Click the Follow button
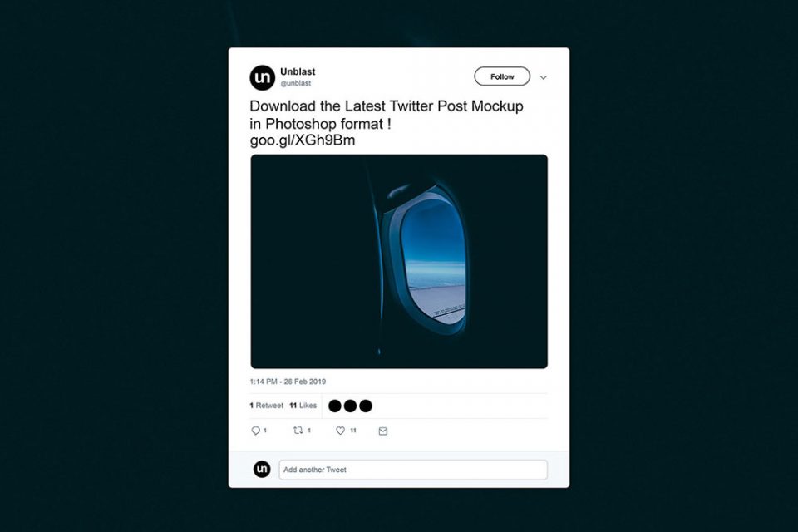 [x=502, y=76]
